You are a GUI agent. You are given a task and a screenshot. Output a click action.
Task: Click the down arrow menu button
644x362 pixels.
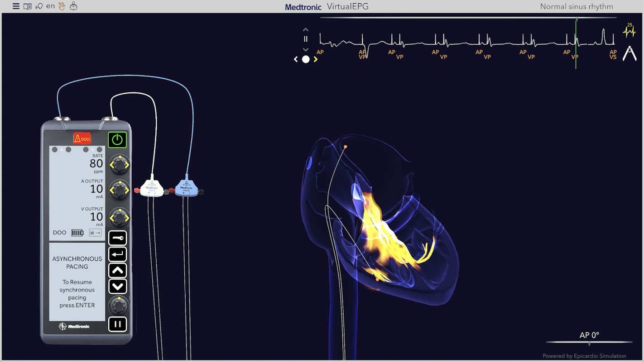[118, 286]
